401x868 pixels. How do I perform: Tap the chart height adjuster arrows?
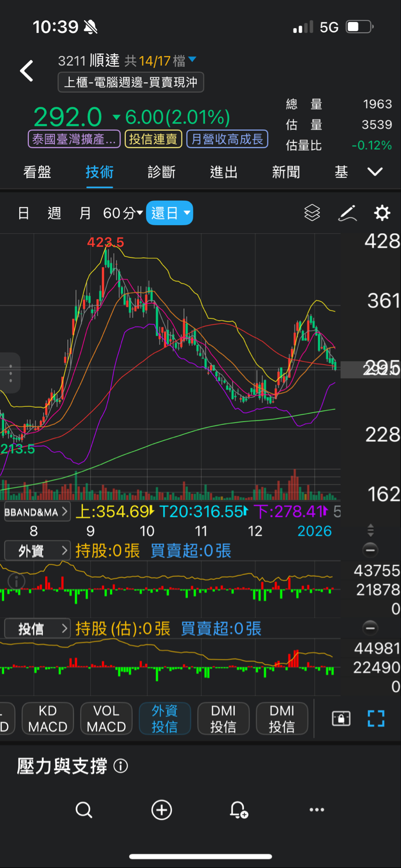coord(371,530)
